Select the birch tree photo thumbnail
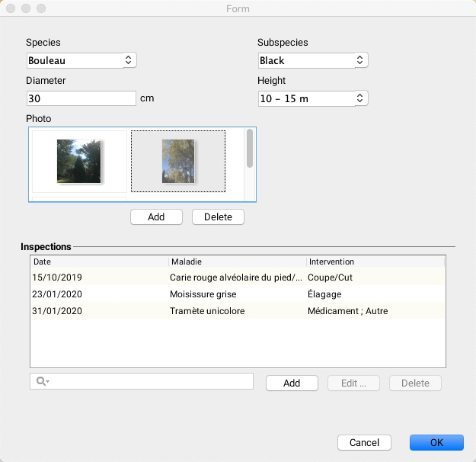 (x=178, y=161)
